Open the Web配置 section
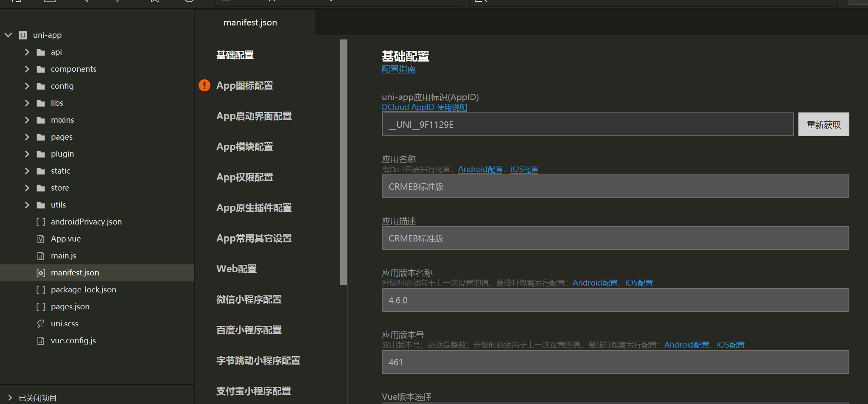This screenshot has height=404, width=868. [236, 269]
